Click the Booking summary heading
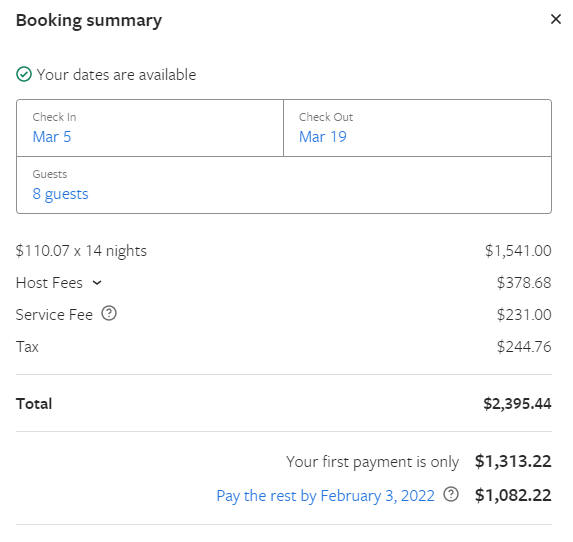Viewport: 573px width, 542px height. pos(89,20)
